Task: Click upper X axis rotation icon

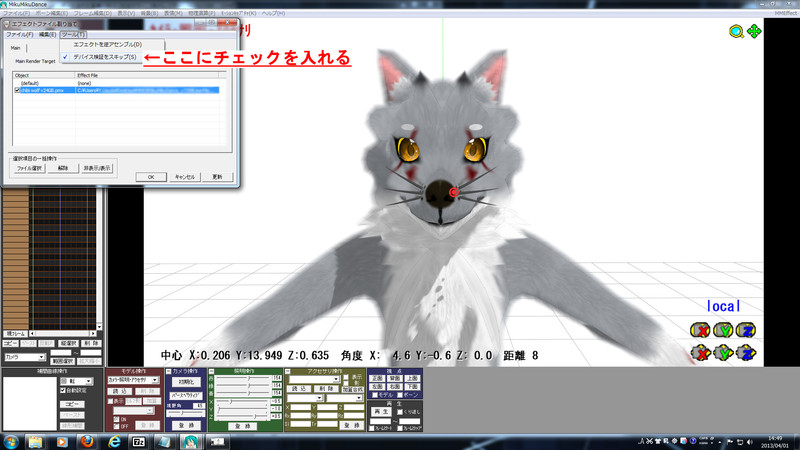Action: [x=701, y=331]
